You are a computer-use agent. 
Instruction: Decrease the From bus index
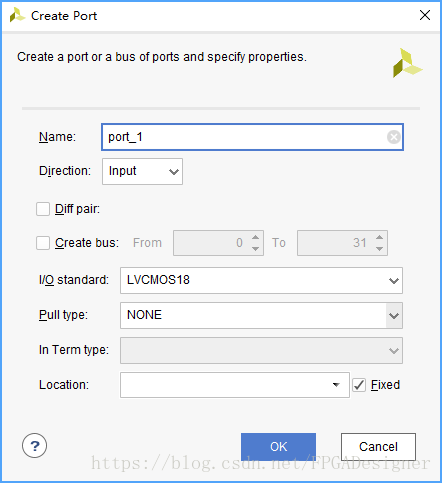(x=256, y=249)
